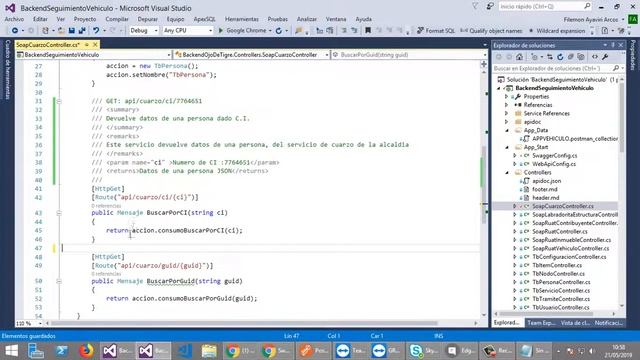This screenshot has height=360, width=640.
Task: Click Wildcard expansion in the toolbar
Action: pyautogui.click(x=557, y=31)
